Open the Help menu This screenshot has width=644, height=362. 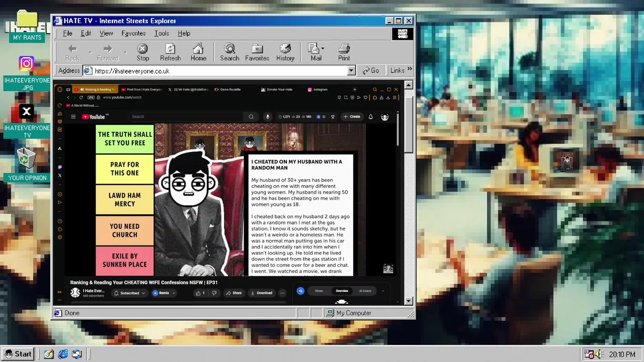click(184, 33)
